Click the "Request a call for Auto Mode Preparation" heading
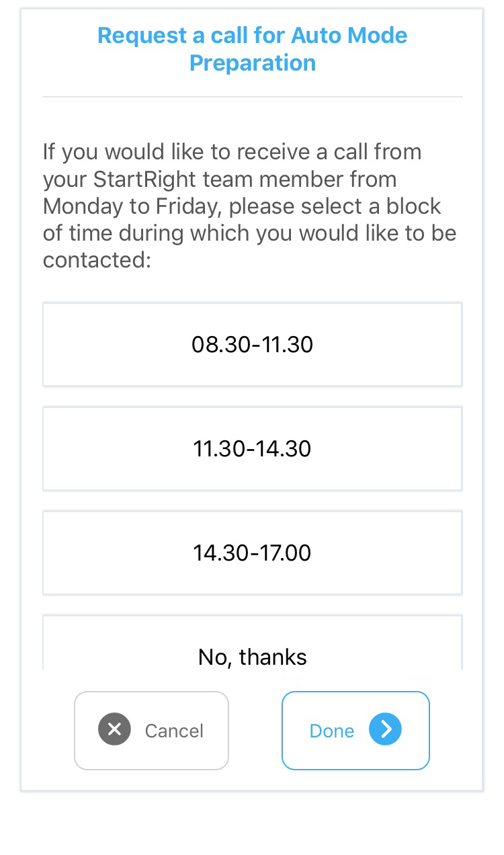 click(x=252, y=48)
